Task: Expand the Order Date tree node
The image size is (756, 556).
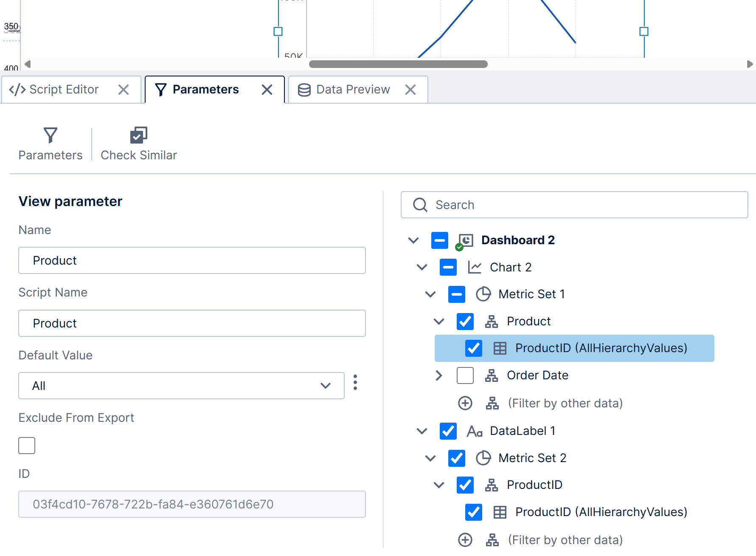Action: point(439,375)
